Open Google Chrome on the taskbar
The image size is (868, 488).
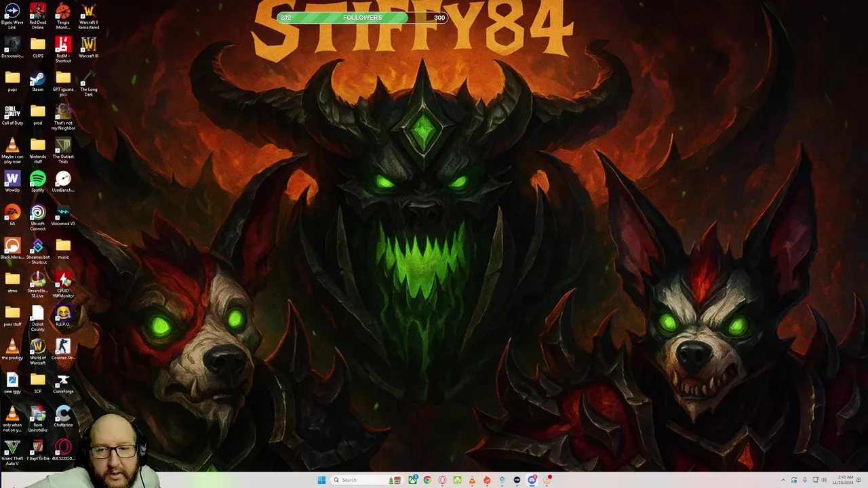point(427,480)
